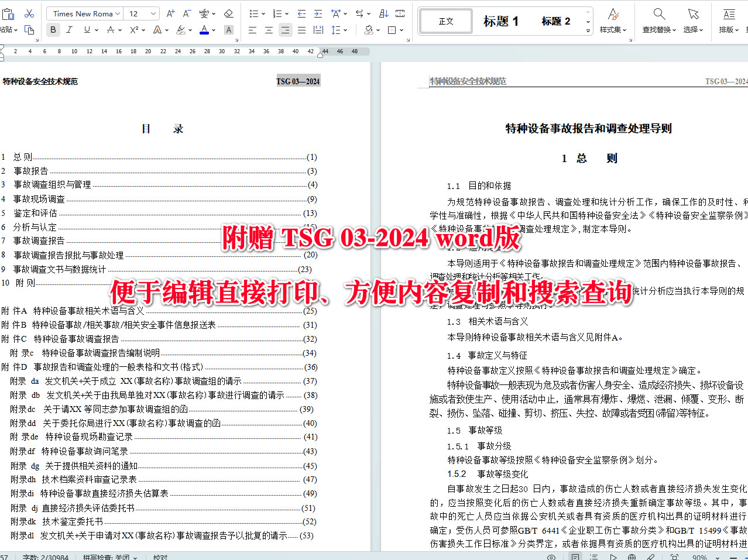Toggle character shading A button
Viewport: 748px width, 560px height.
pos(229,30)
